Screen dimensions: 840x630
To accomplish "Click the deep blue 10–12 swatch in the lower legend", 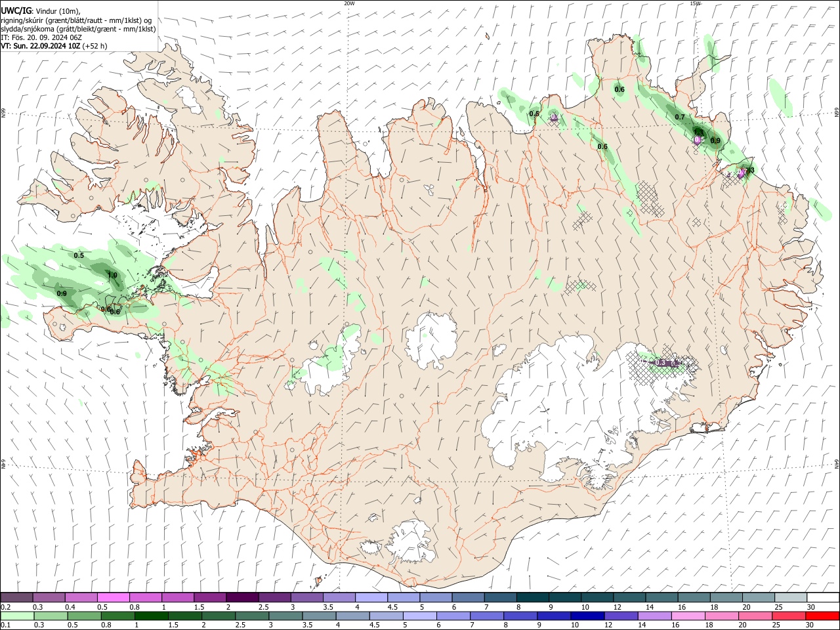I will pyautogui.click(x=586, y=616).
